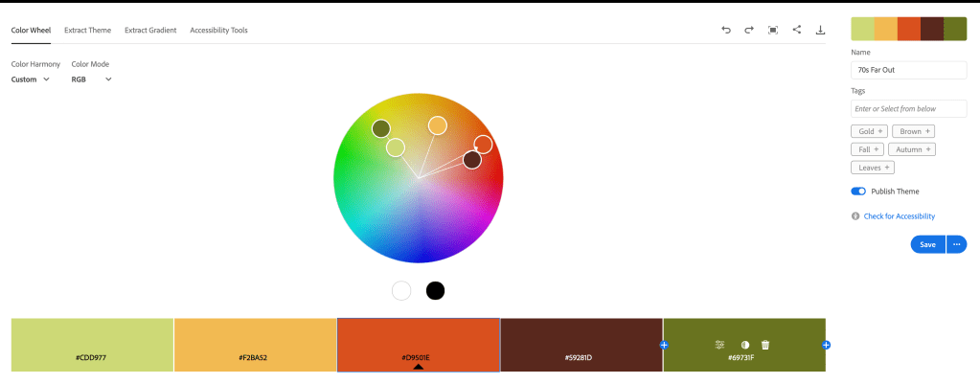Follow the Check for Accessibility link
The width and height of the screenshot is (980, 384).
pos(900,216)
